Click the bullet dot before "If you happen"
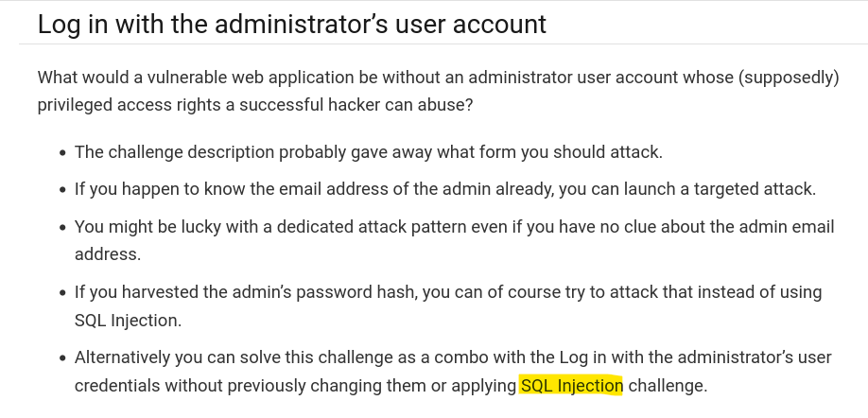 tap(62, 190)
